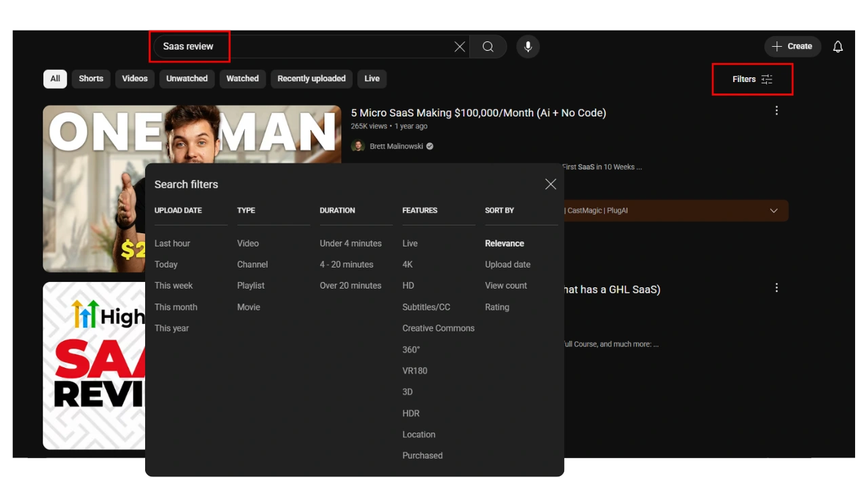Open Brett Malinowski channel name link
Screen dimensions: 868x488
pos(396,146)
